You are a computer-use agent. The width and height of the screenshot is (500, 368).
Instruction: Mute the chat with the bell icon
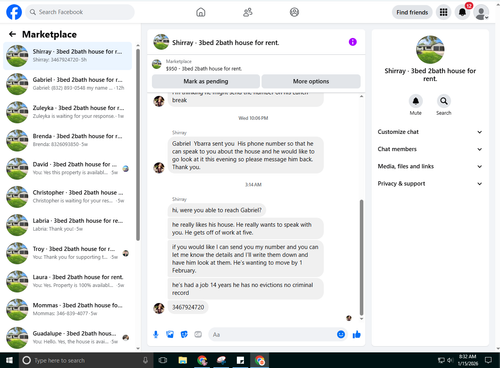click(x=416, y=101)
